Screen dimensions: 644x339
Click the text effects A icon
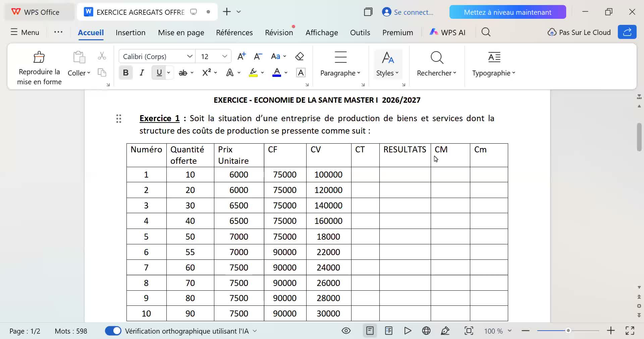pos(230,73)
